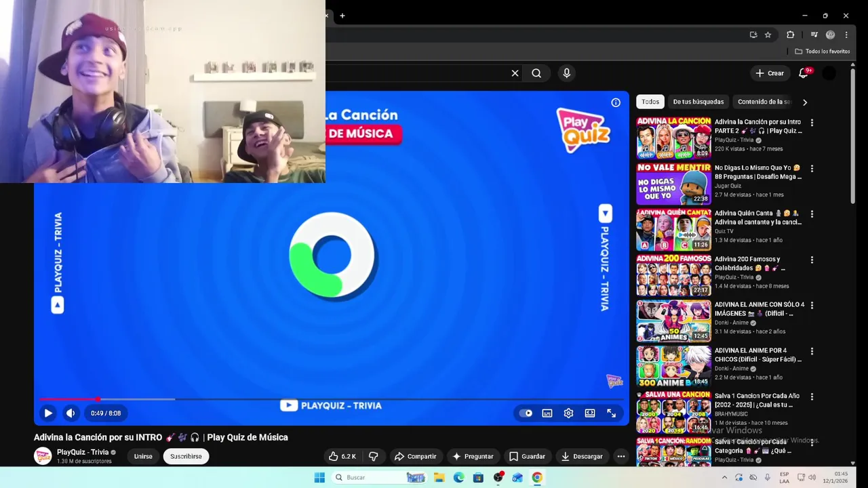Open Chrome media controls icon
Image resolution: width=868 pixels, height=488 pixels.
(x=814, y=35)
